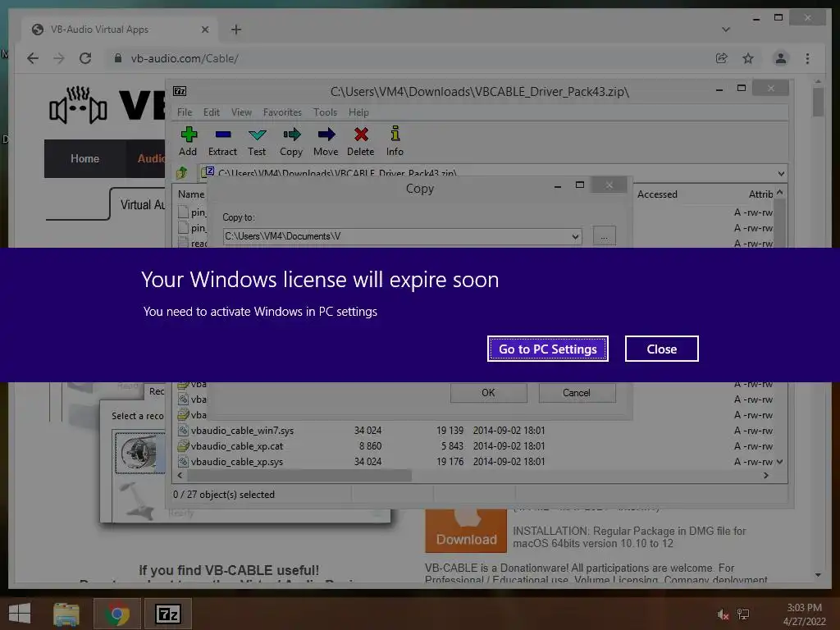This screenshot has width=840, height=630.
Task: Click the VB-Audio logo on webpage
Action: [107, 105]
